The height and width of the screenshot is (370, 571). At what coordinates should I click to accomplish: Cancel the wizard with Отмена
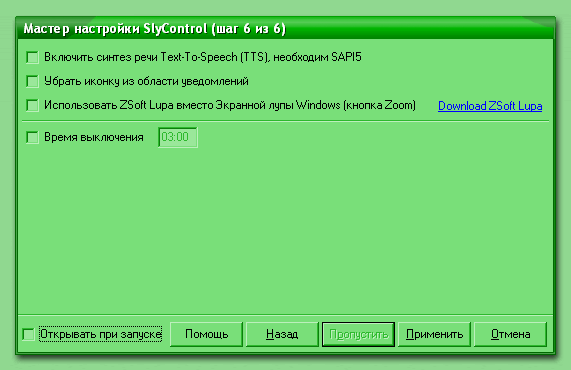(x=510, y=334)
